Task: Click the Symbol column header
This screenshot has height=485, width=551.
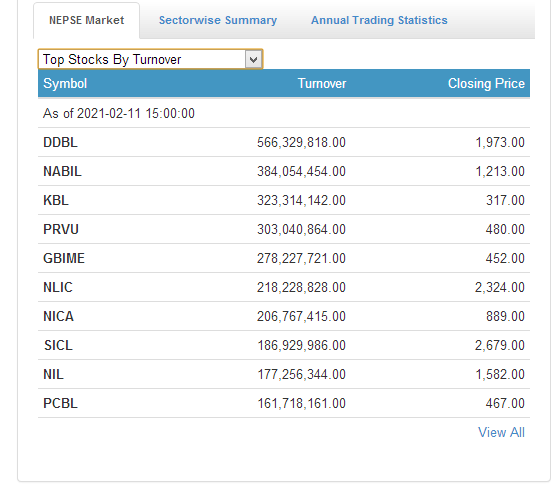Action: [65, 84]
